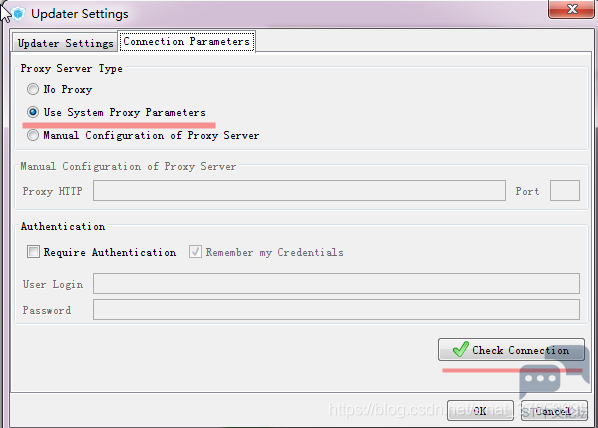Confirm with the OK button

pyautogui.click(x=480, y=410)
